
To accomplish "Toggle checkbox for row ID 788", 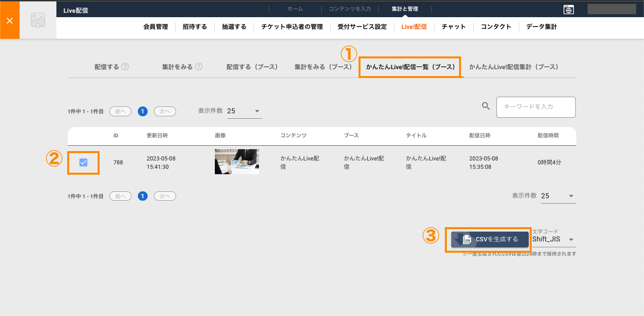I will [83, 162].
